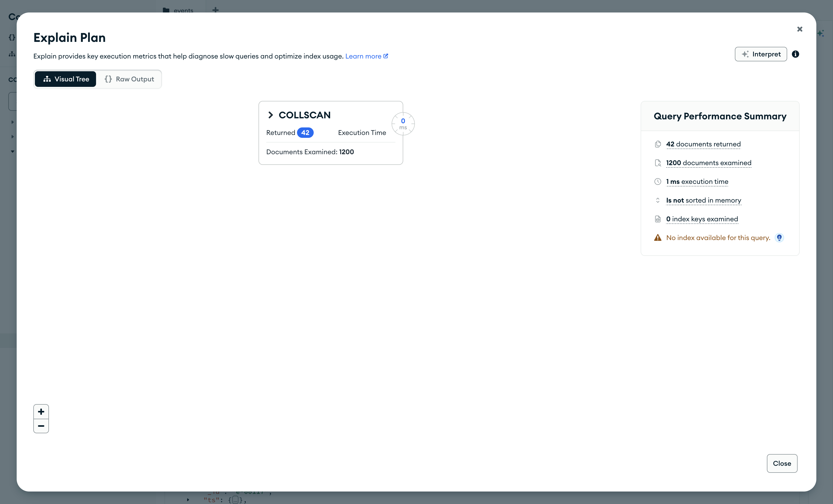Click the Query Performance Summary heading
The width and height of the screenshot is (833, 504).
tap(720, 116)
